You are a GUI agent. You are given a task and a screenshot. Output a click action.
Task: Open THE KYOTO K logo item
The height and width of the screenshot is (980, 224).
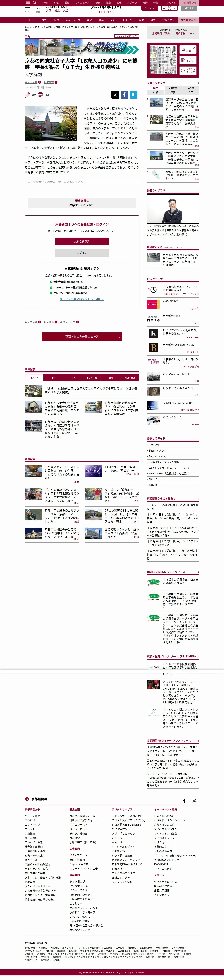point(153,333)
